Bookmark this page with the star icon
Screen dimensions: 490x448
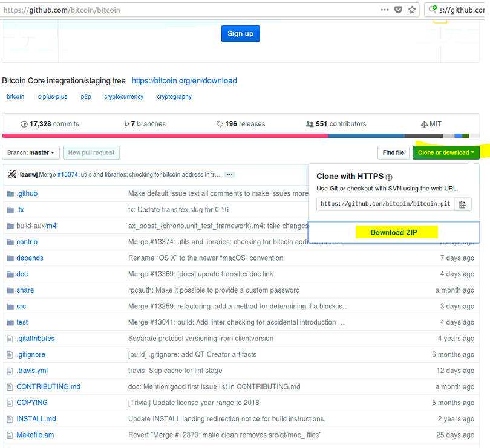coord(412,10)
